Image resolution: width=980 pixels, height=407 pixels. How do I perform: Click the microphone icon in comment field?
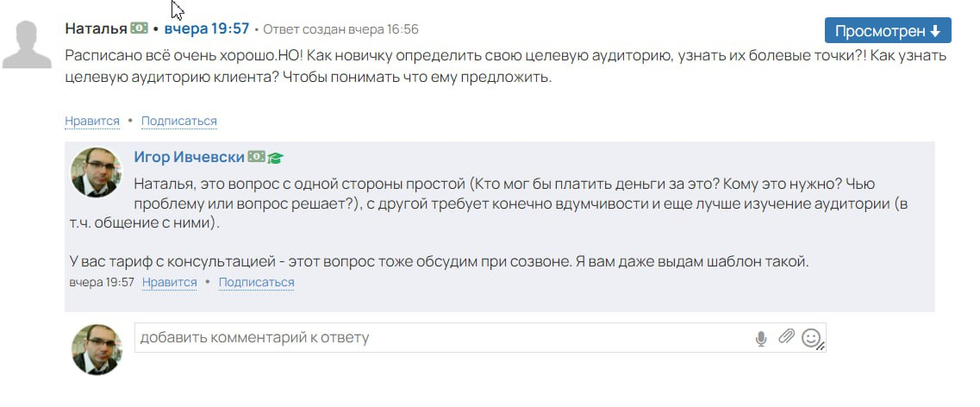pyautogui.click(x=761, y=338)
